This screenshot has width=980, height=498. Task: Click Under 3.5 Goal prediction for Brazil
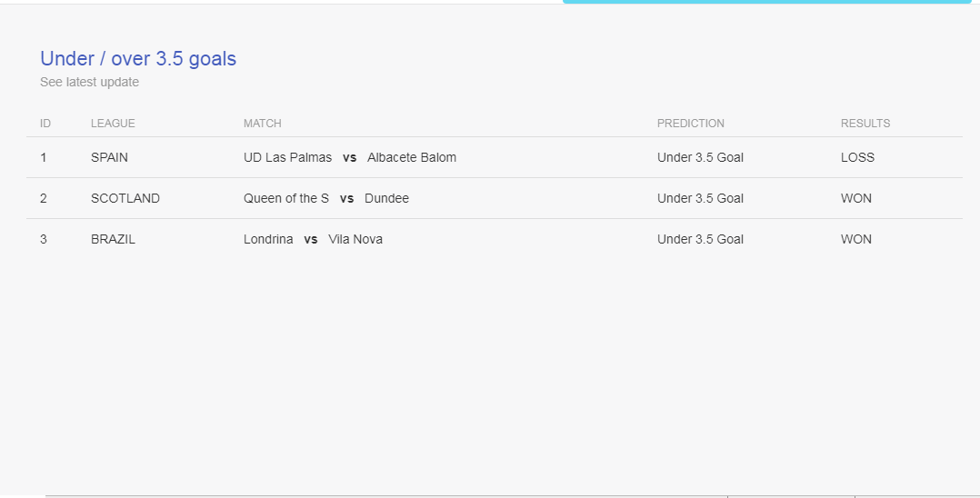click(x=700, y=239)
